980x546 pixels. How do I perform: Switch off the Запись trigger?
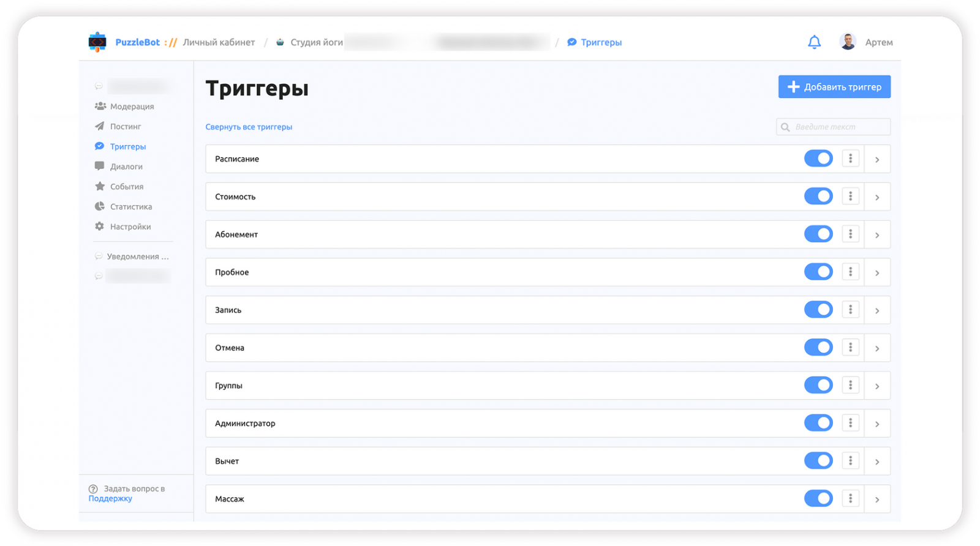pyautogui.click(x=818, y=310)
